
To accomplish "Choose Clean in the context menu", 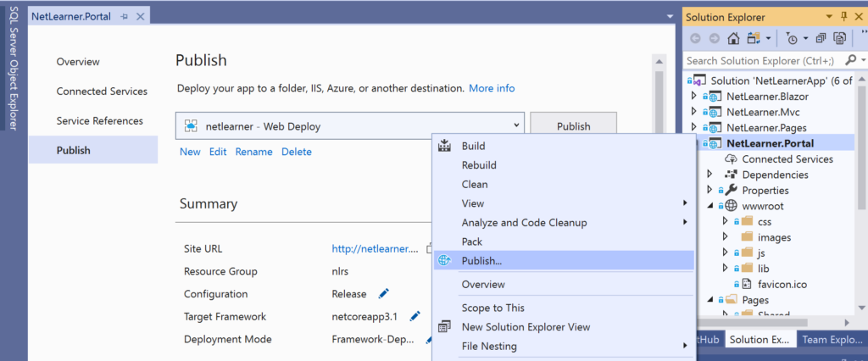I will coord(564,185).
